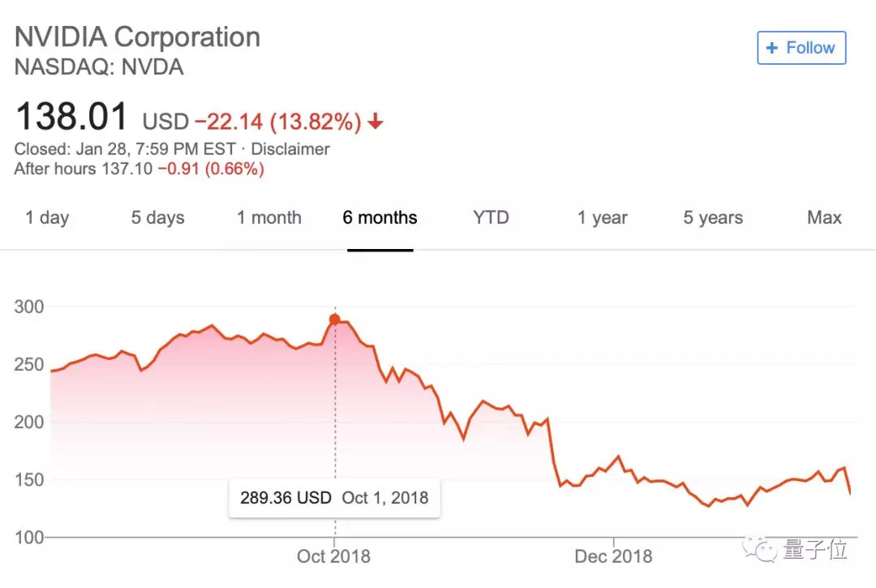The width and height of the screenshot is (876, 588).
Task: Click the NASDAQ: NVDA ticker text
Action: point(99,67)
